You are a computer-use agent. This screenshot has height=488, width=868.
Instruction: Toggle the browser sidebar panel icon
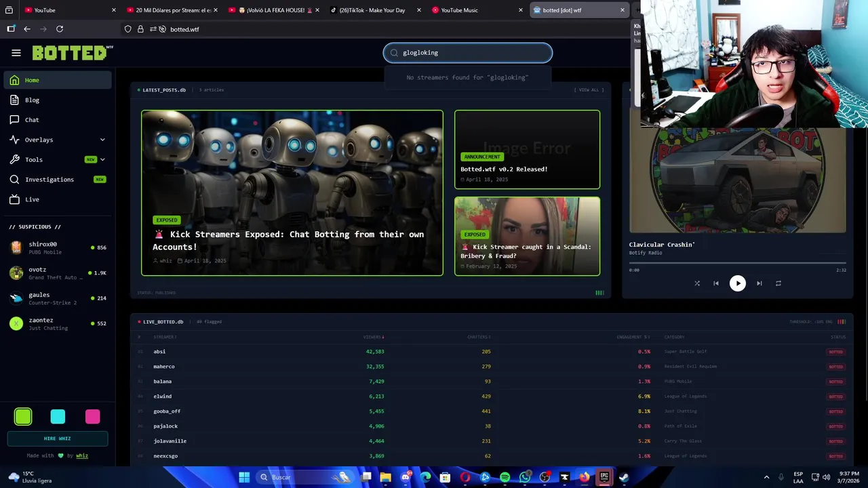click(x=11, y=29)
